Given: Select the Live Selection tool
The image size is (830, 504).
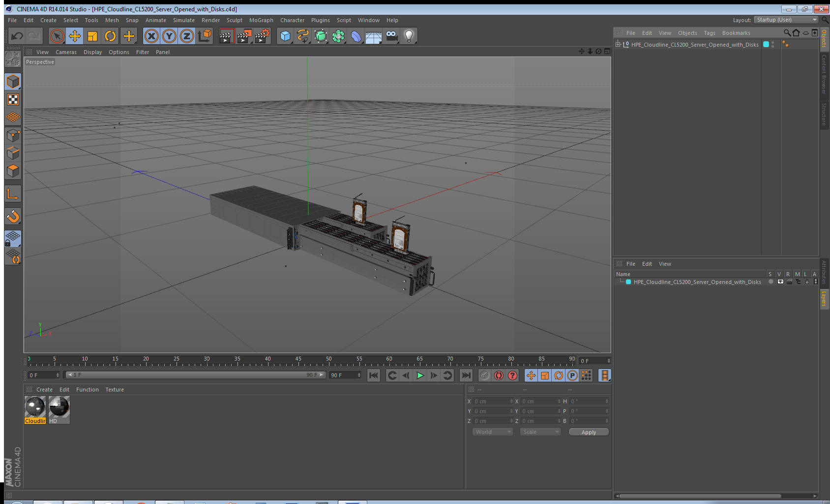Looking at the screenshot, I should coord(57,36).
